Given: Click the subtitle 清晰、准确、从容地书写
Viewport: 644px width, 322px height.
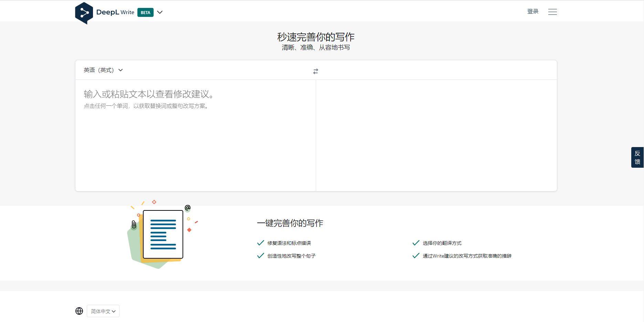Looking at the screenshot, I should click(316, 48).
